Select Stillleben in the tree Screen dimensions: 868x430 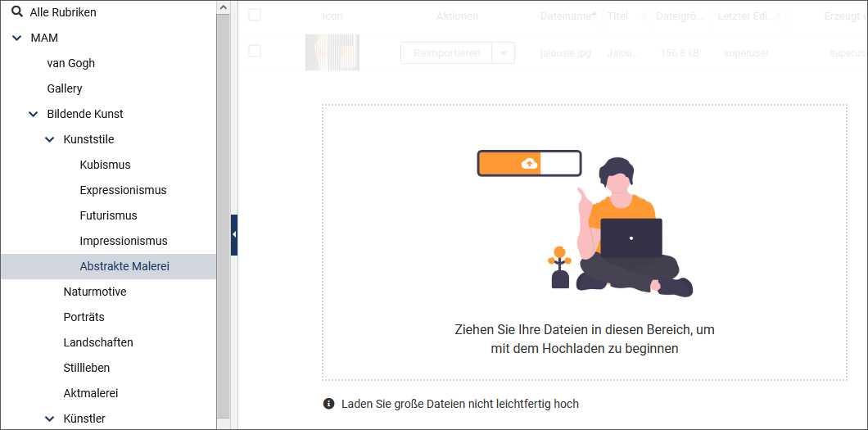pos(86,368)
